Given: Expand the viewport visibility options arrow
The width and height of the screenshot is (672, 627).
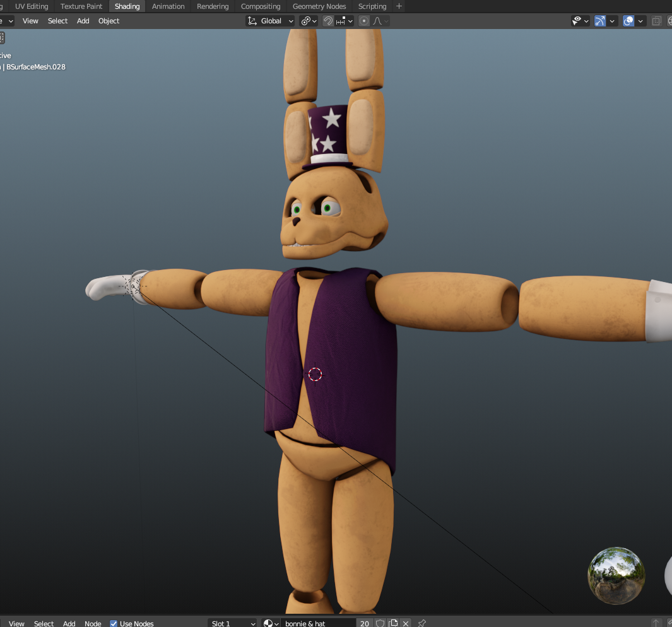Looking at the screenshot, I should (587, 21).
